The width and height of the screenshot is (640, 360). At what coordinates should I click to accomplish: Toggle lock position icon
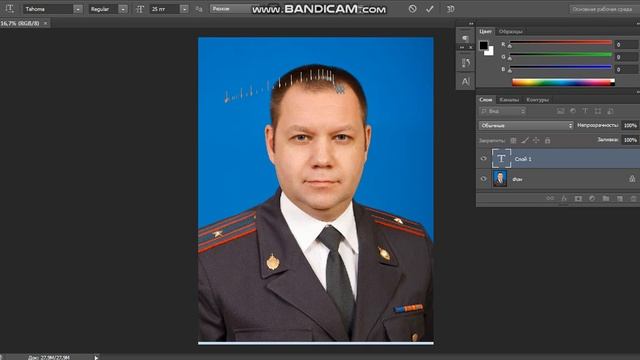click(x=536, y=140)
